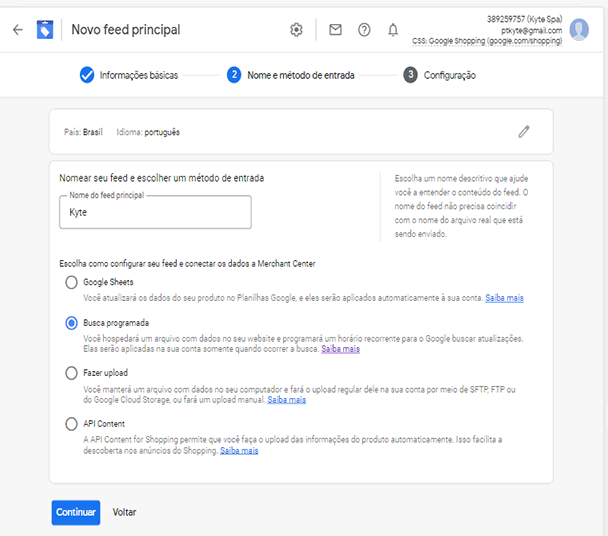Click the Nome do feed principal field

coord(155,212)
